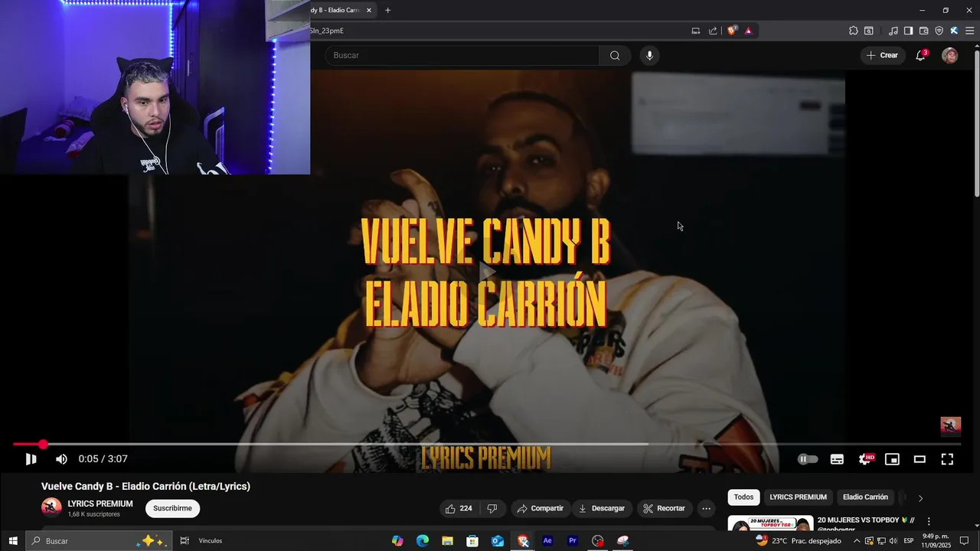Toggle the browser sidebar panel icon
The image size is (980, 551).
[x=908, y=31]
